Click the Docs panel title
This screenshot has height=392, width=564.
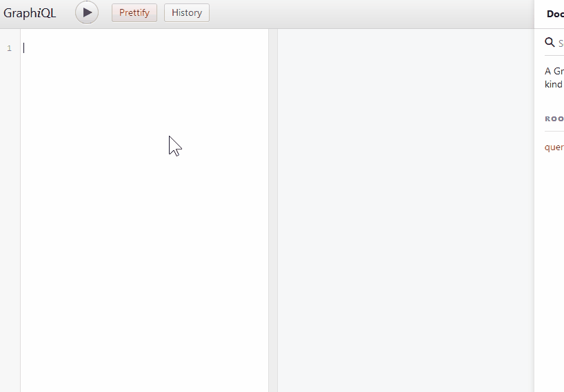pyautogui.click(x=555, y=14)
